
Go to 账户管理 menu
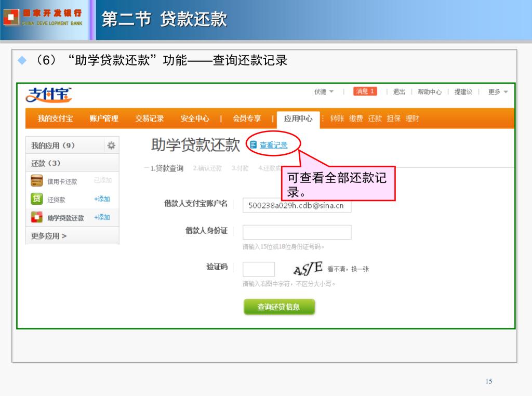[x=104, y=118]
